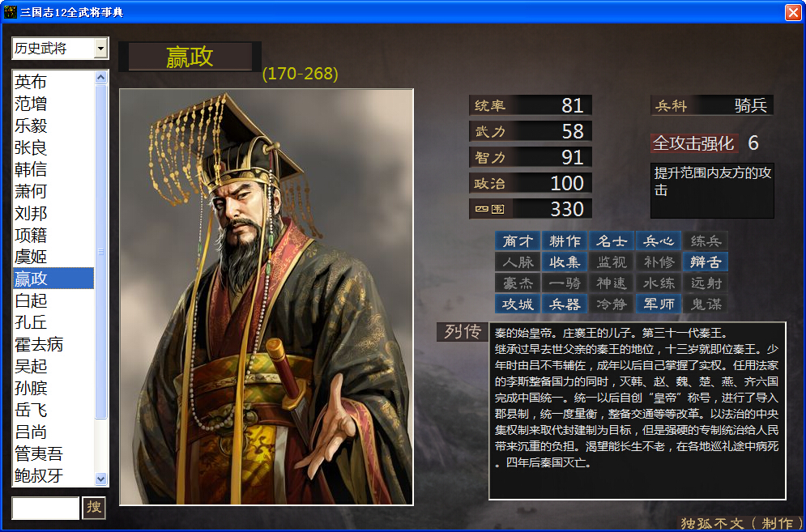Click the 搜 search button
Screen dimensions: 806x532
click(94, 508)
